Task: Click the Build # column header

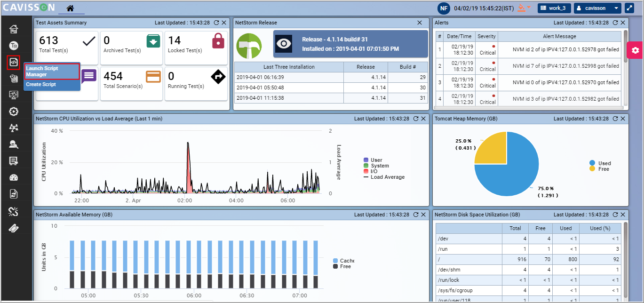Action: [408, 67]
